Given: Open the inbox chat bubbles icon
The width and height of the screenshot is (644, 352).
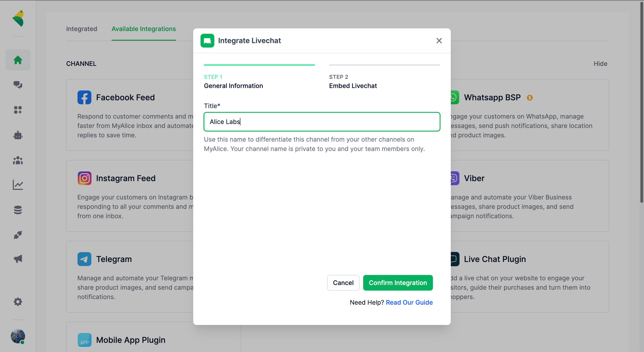Looking at the screenshot, I should pos(18,85).
